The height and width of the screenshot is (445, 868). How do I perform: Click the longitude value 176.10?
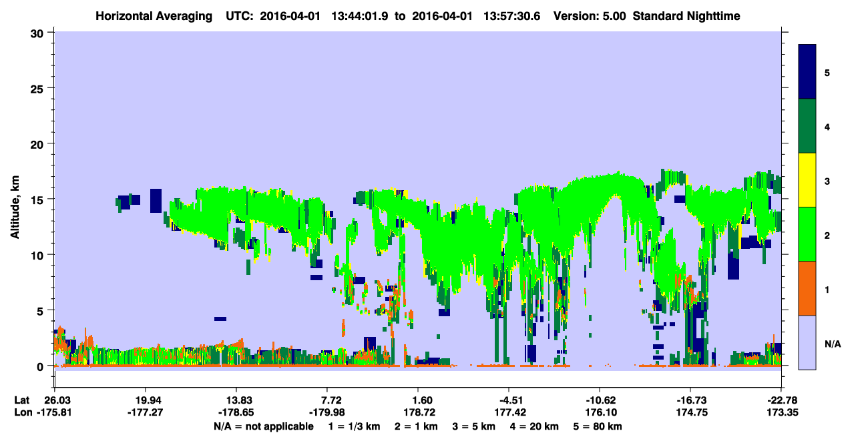pyautogui.click(x=602, y=412)
